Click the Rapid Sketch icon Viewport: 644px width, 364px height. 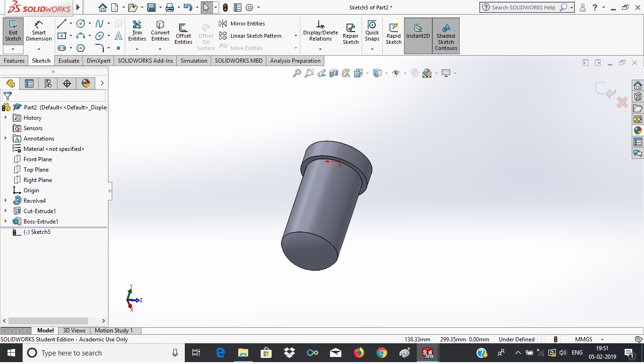(x=393, y=33)
